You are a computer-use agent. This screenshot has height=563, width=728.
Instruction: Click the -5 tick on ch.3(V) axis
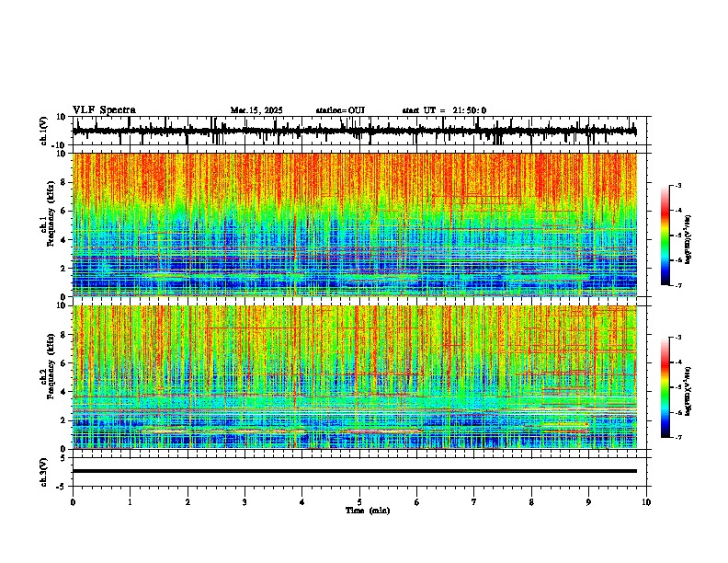coord(62,487)
